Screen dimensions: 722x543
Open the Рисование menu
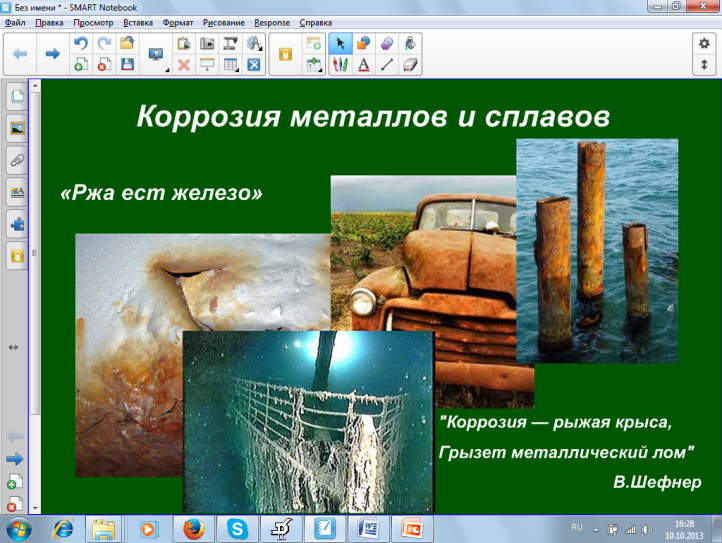tap(224, 23)
